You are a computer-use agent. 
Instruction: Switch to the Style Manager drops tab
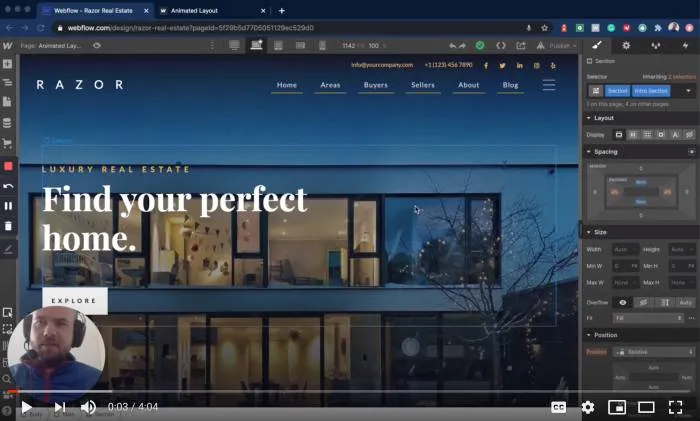coord(655,46)
